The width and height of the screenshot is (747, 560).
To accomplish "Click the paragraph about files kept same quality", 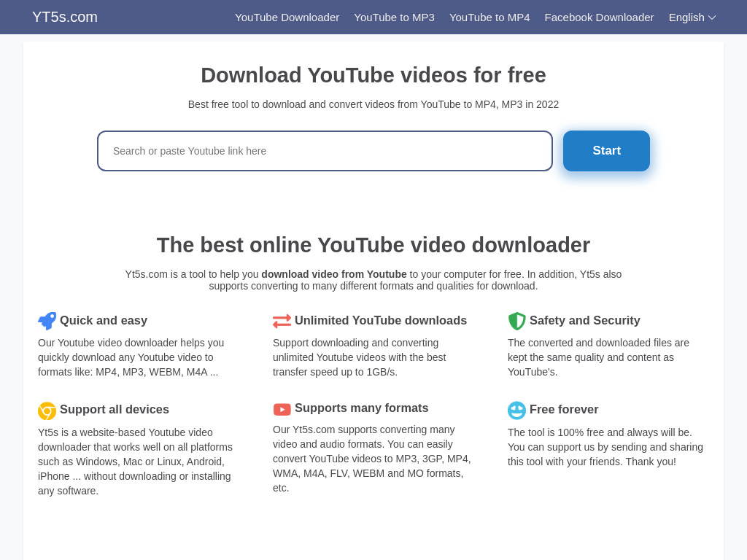I will 598,357.
